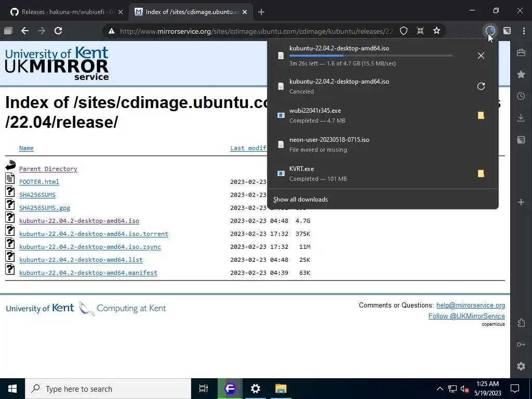The image size is (532, 399).
Task: Open the SHA256SUMS.gpg link
Action: pos(45,208)
